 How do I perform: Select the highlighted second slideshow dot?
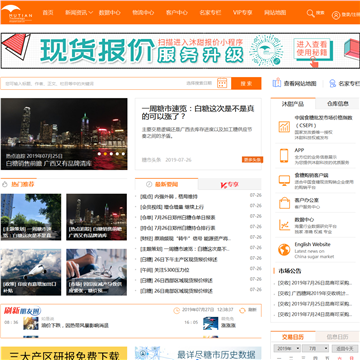coord(105,154)
